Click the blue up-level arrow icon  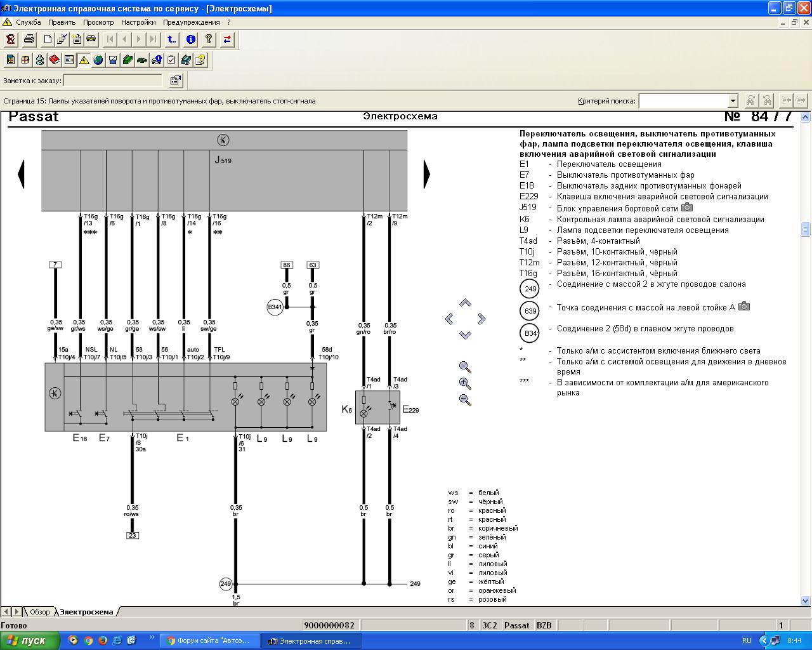tap(172, 39)
